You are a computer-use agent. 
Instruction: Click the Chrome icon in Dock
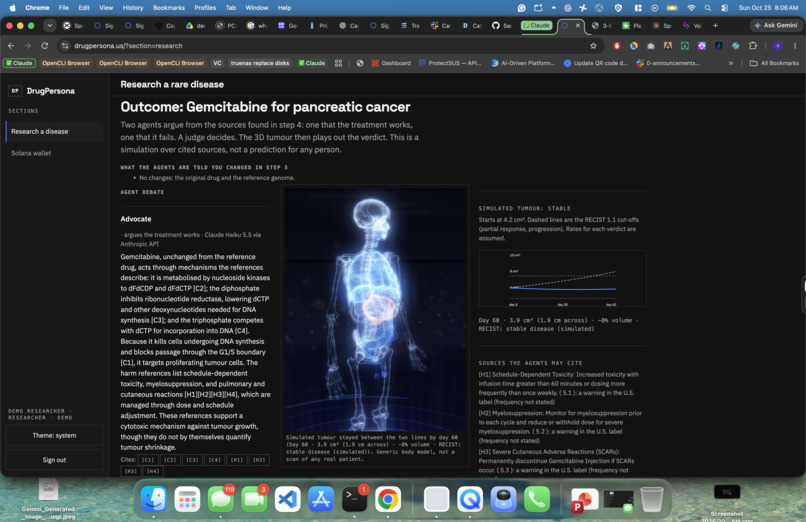pyautogui.click(x=388, y=498)
